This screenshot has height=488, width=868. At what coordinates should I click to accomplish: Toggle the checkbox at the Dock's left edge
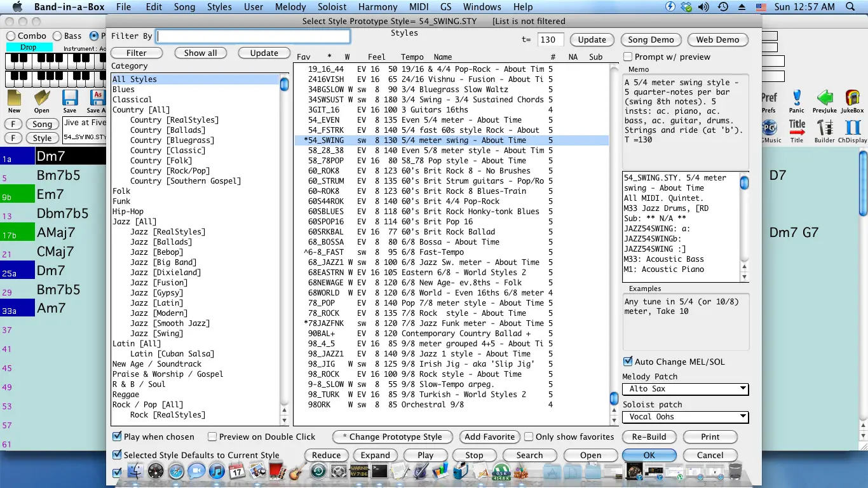117,473
